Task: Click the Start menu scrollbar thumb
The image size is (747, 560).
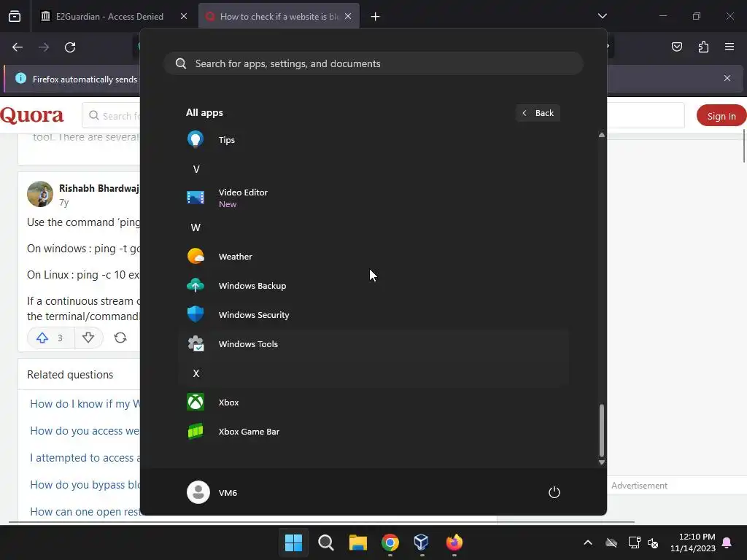Action: click(602, 430)
